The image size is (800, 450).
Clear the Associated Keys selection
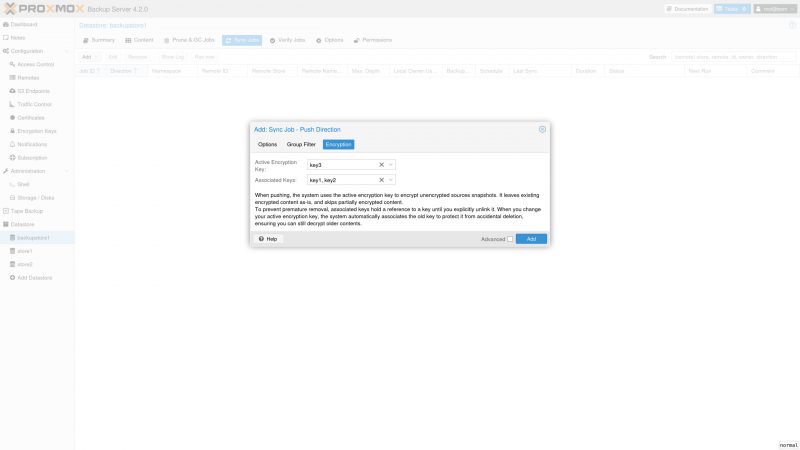coord(381,180)
